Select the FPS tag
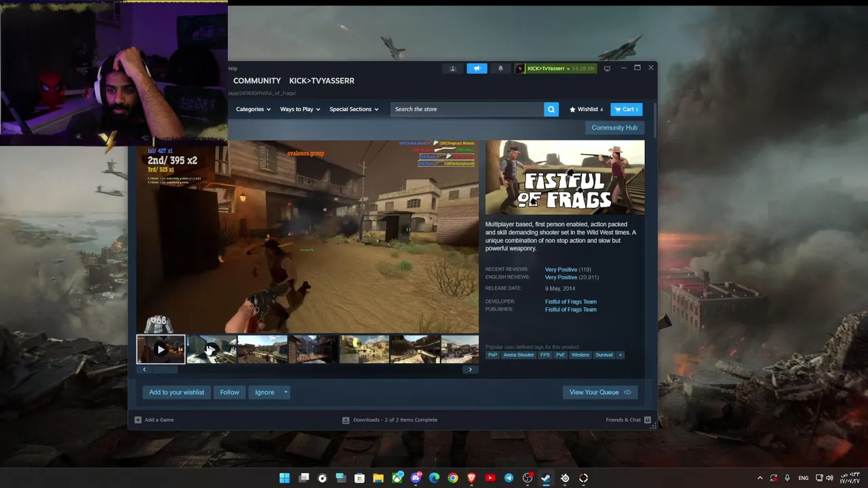Image resolution: width=868 pixels, height=488 pixels. tap(545, 355)
